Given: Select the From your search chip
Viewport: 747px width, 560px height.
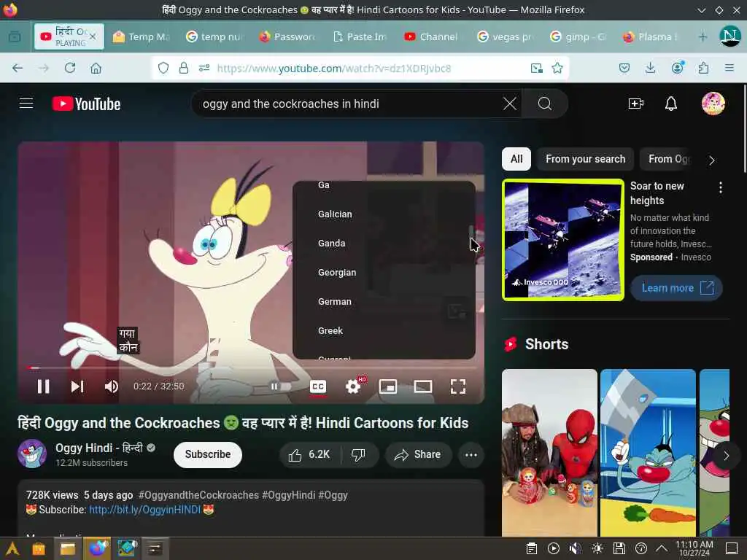Looking at the screenshot, I should click(x=585, y=159).
